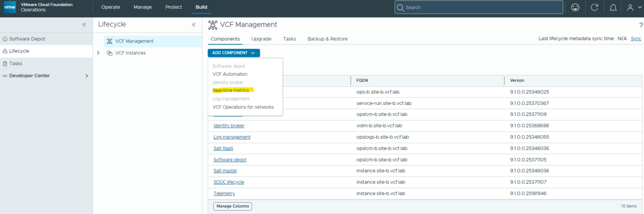This screenshot has height=214, width=644.
Task: Click the Tasks clipboard icon
Action: (x=5, y=64)
